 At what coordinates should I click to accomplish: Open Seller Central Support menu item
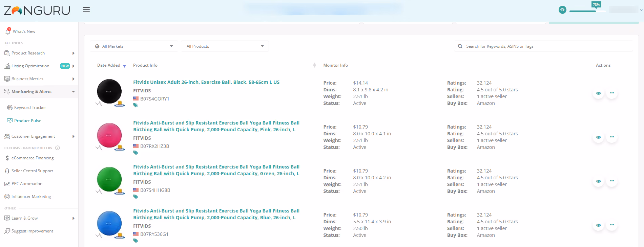pos(32,171)
